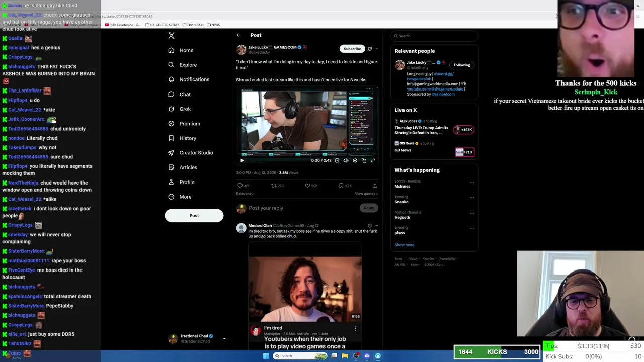Open options for pisco trend
Screen dimensions: 644x362
(472, 229)
